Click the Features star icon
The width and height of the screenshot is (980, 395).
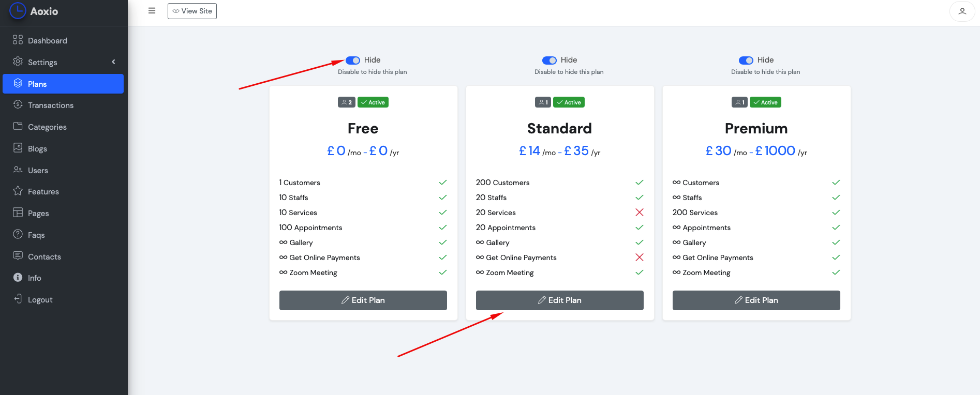[18, 191]
